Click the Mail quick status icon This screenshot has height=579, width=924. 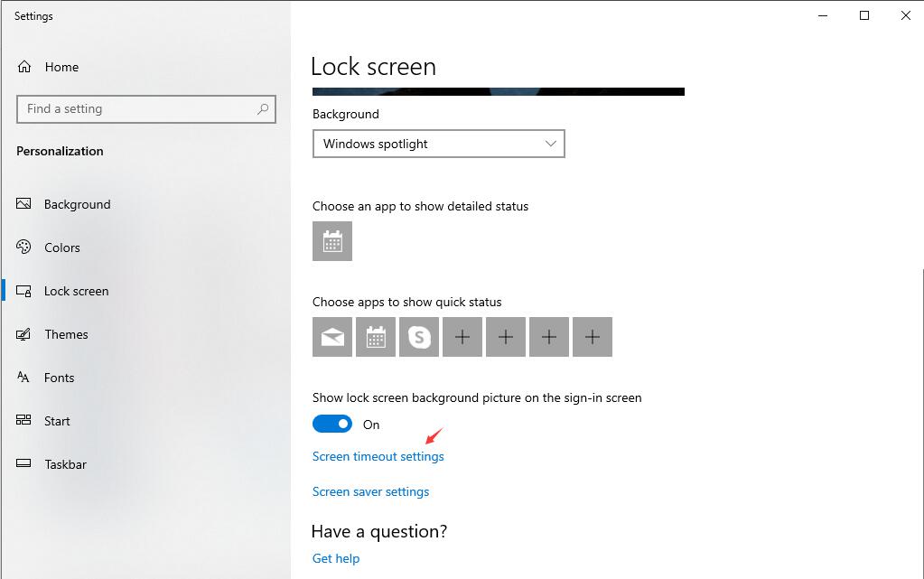coord(332,336)
